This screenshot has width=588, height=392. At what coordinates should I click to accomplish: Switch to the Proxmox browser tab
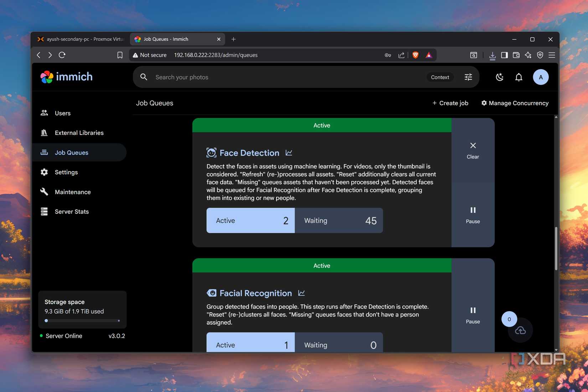click(81, 39)
